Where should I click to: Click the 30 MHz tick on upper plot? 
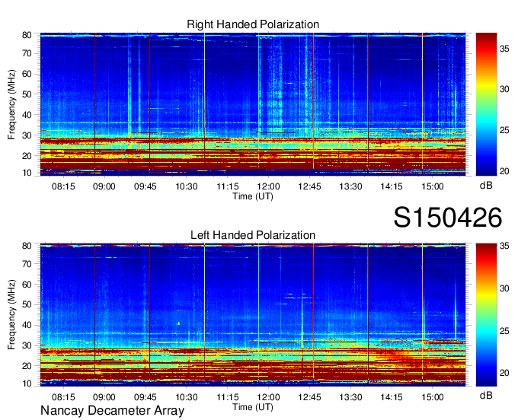tap(27, 135)
